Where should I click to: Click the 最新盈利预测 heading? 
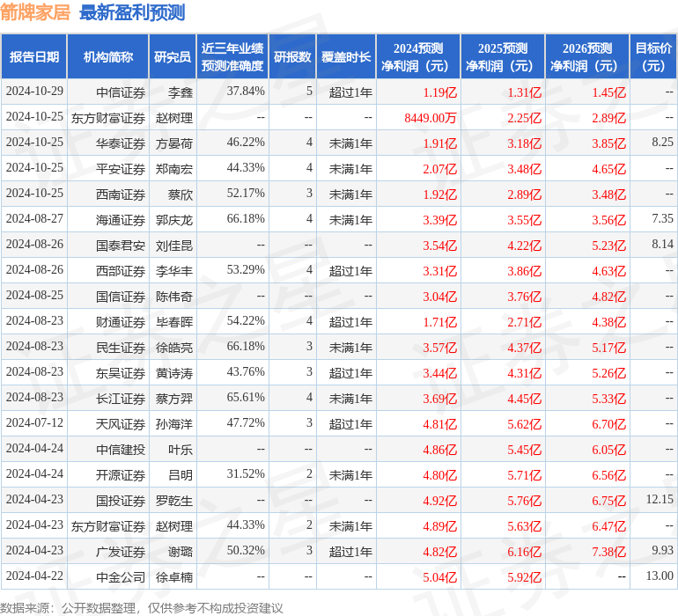point(132,12)
